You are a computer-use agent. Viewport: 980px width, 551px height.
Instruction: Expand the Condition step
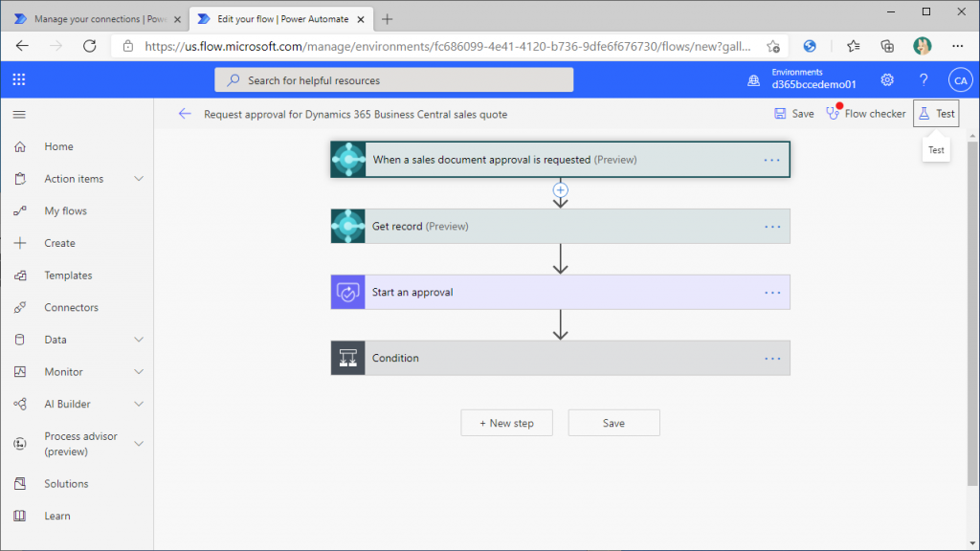pyautogui.click(x=560, y=358)
